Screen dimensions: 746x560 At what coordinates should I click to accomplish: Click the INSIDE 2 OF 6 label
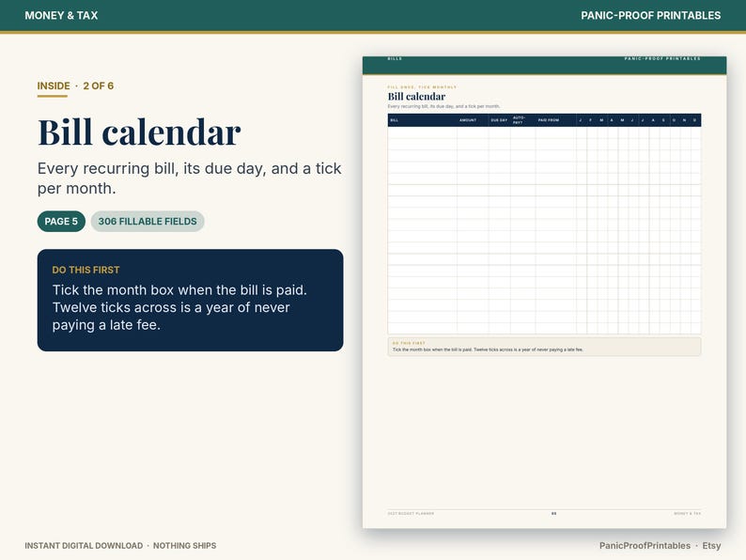click(75, 86)
